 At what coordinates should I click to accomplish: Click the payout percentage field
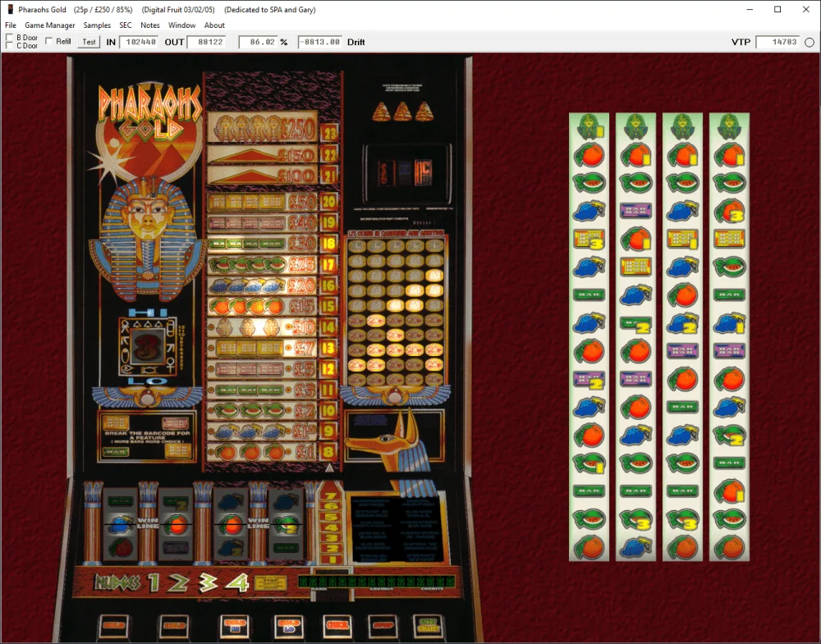[x=258, y=42]
